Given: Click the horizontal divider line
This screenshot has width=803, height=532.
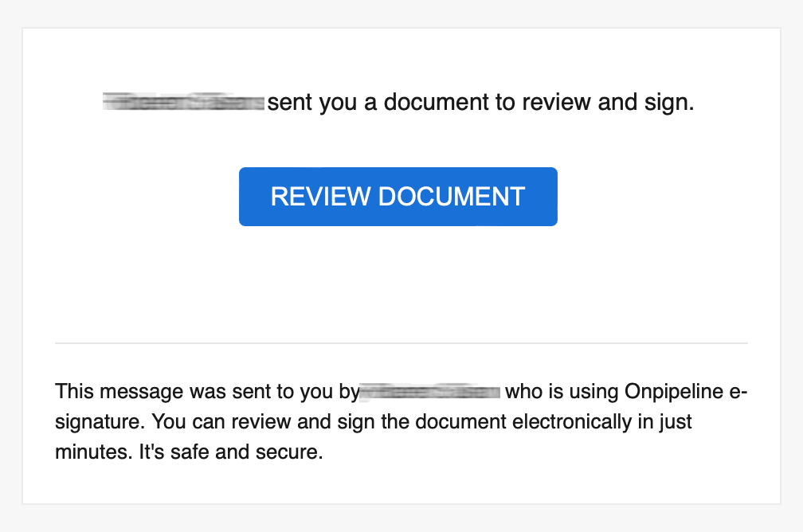Looking at the screenshot, I should pos(401,343).
